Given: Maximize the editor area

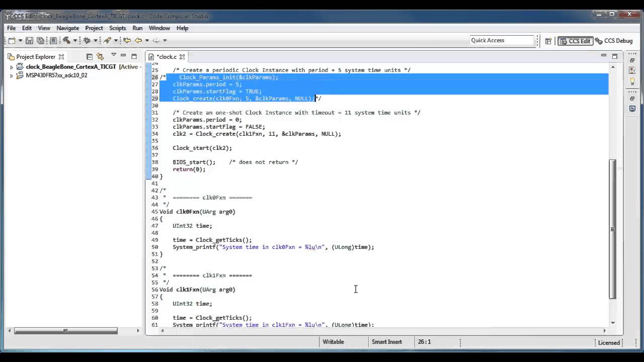Looking at the screenshot, I should coord(614,56).
